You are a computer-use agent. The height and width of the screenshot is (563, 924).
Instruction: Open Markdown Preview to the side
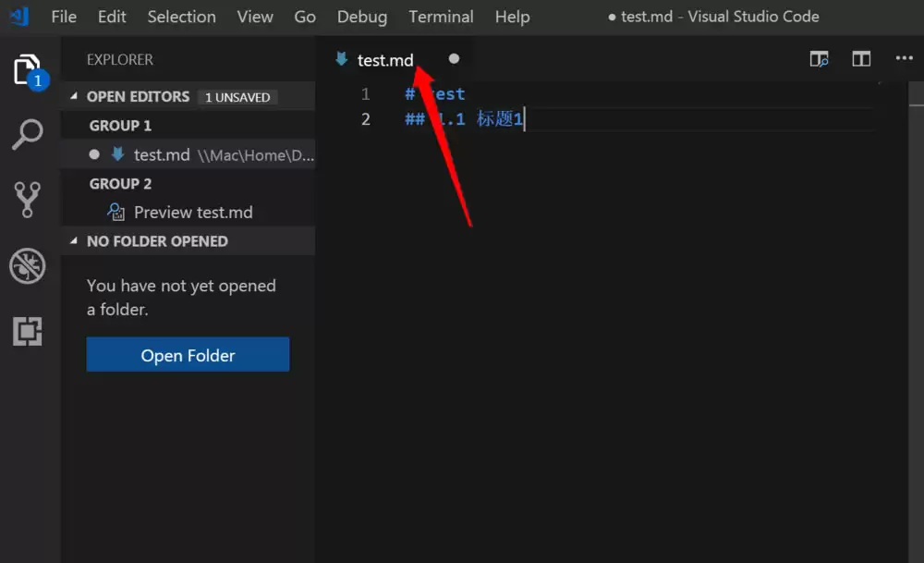[x=819, y=59]
